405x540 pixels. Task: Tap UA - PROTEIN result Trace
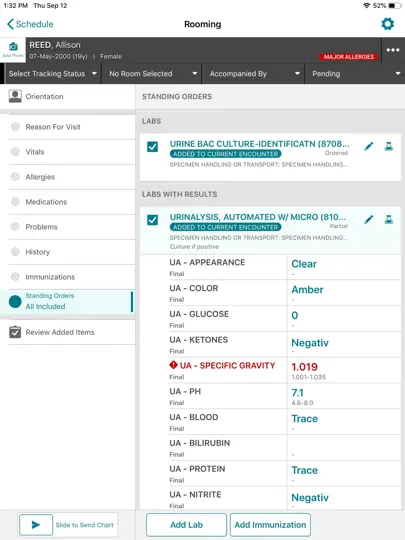click(x=304, y=470)
